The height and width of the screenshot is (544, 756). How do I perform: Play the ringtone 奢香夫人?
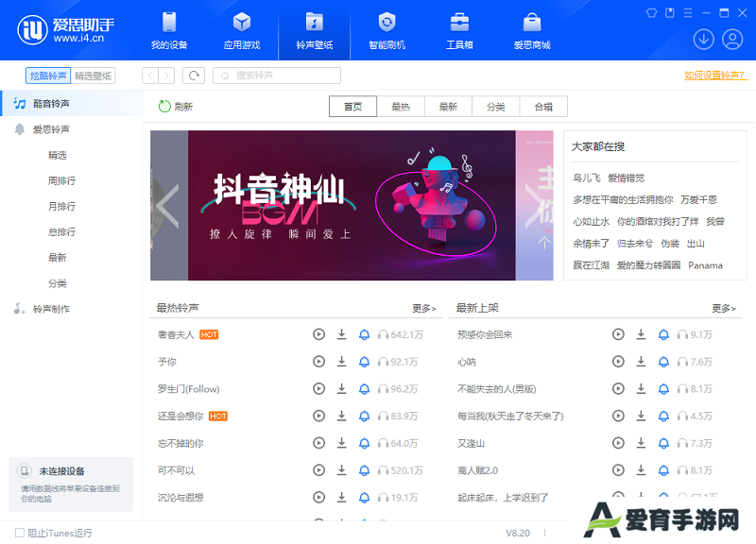point(318,334)
